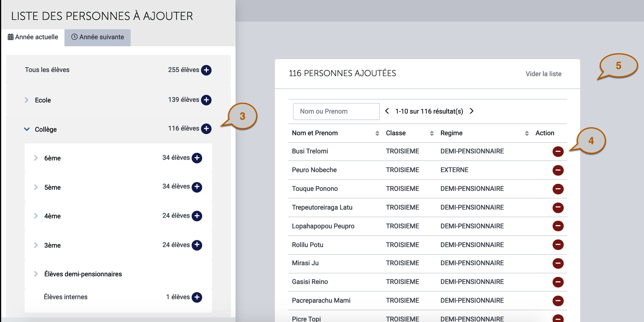Select the Tous les élèves label

point(47,70)
